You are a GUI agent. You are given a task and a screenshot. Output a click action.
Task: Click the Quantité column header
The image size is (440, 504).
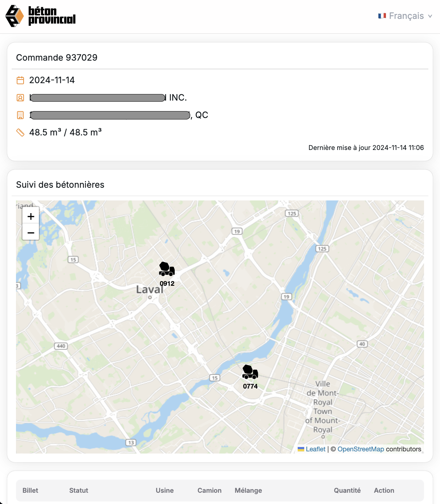(x=347, y=491)
